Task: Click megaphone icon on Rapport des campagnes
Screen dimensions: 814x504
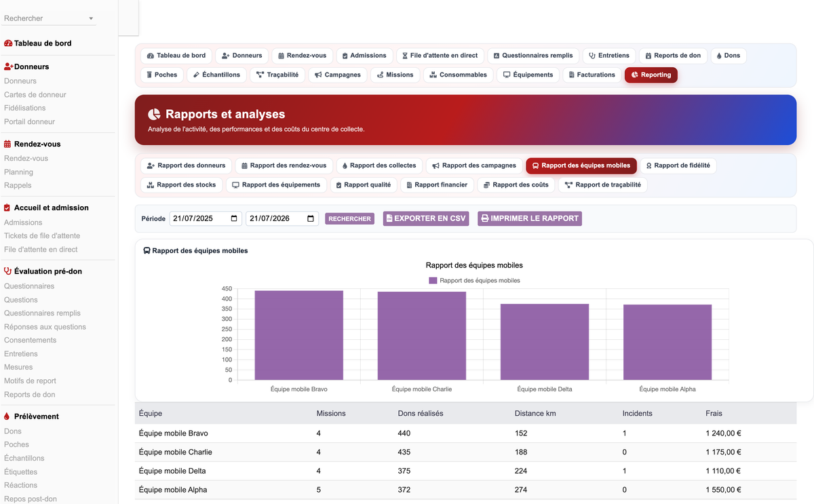Action: click(436, 165)
